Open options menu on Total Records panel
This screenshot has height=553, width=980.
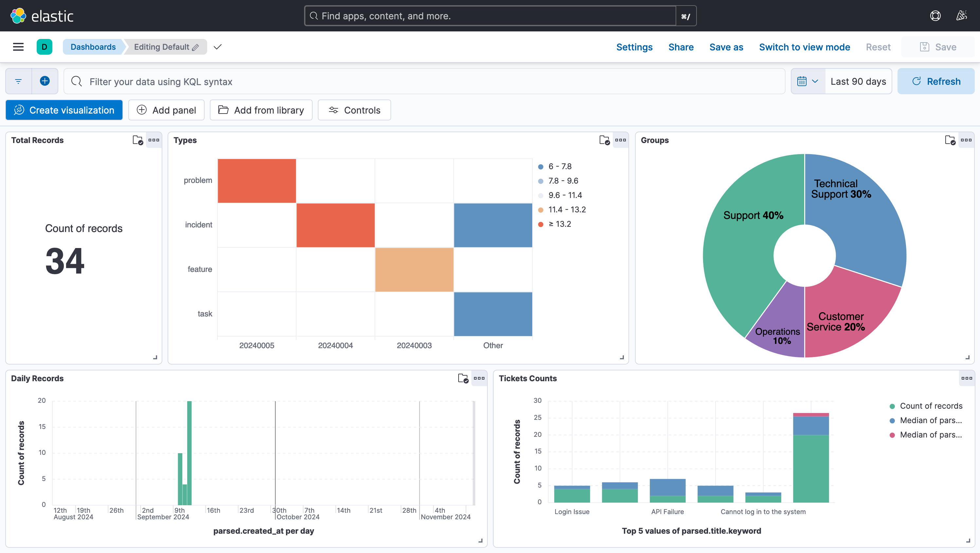pyautogui.click(x=154, y=140)
